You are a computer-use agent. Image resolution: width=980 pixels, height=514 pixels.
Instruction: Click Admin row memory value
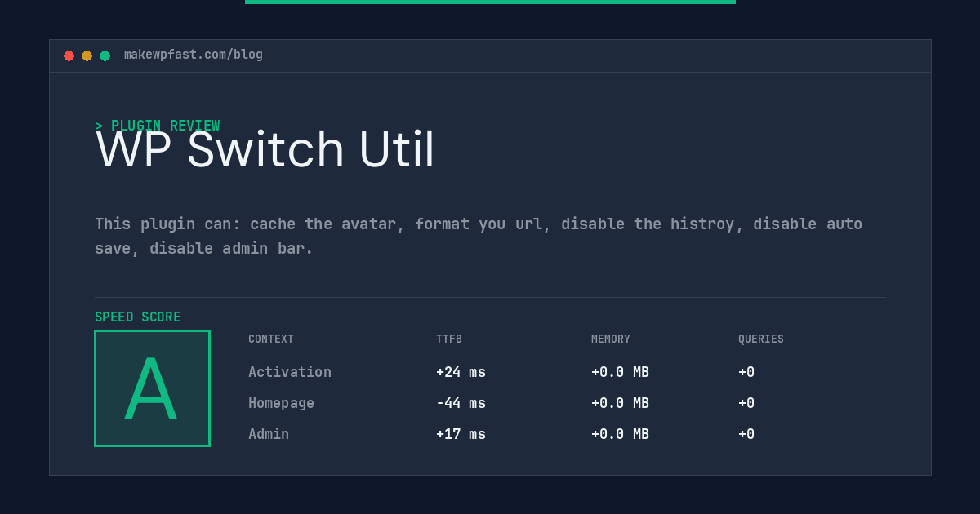[620, 434]
